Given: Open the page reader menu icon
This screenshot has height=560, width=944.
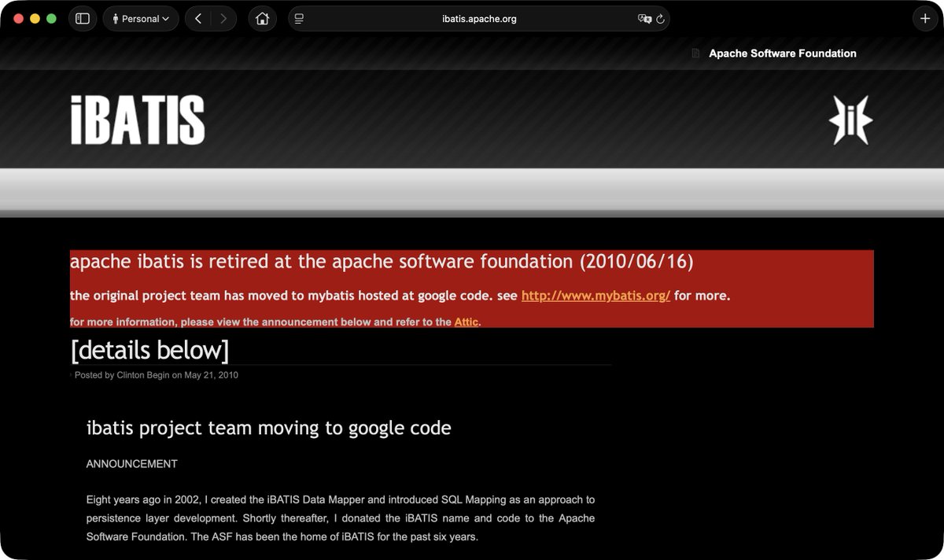Looking at the screenshot, I should click(299, 19).
